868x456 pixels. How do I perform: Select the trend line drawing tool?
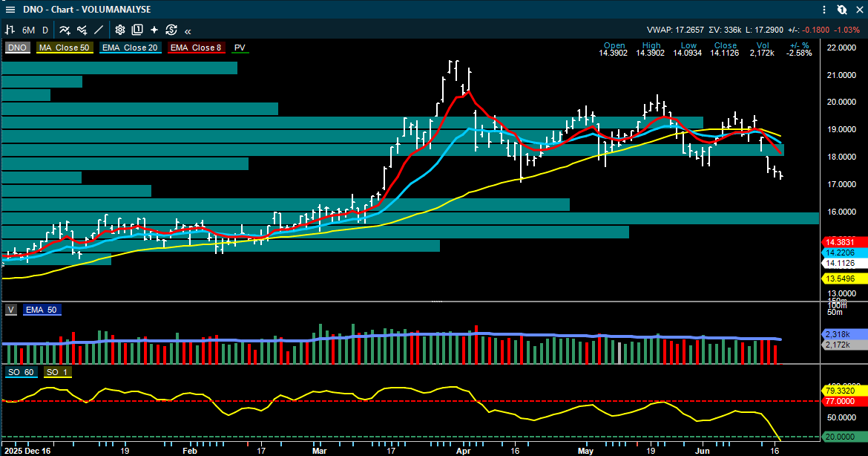click(x=99, y=30)
